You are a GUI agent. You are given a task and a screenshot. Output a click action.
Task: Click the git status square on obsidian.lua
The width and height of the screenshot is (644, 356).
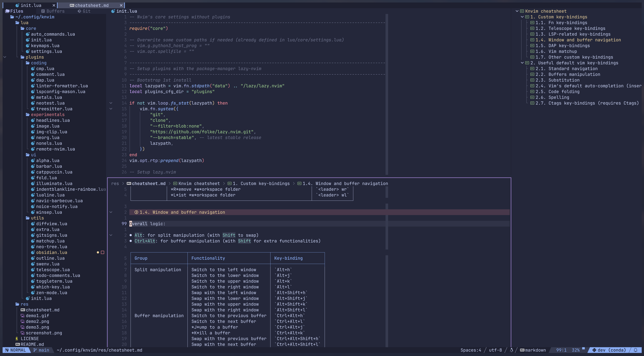(x=103, y=252)
